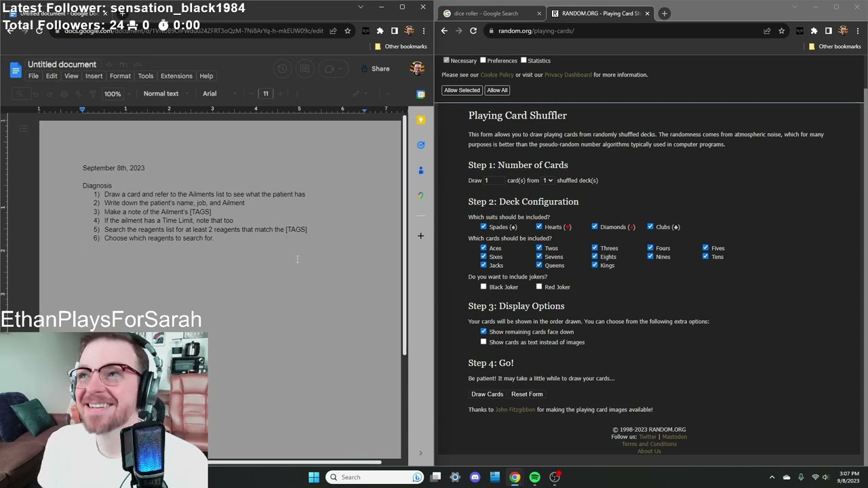Bookmark random.org page with star icon
The height and width of the screenshot is (488, 868).
coord(781,30)
